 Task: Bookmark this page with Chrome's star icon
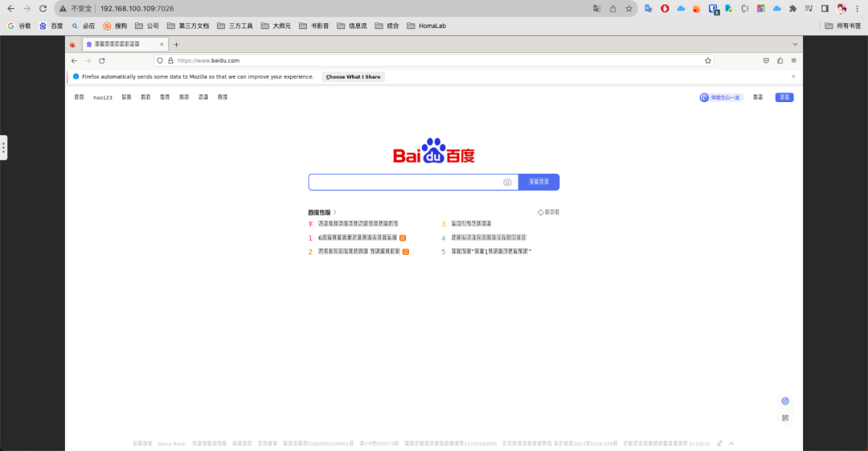tap(628, 8)
